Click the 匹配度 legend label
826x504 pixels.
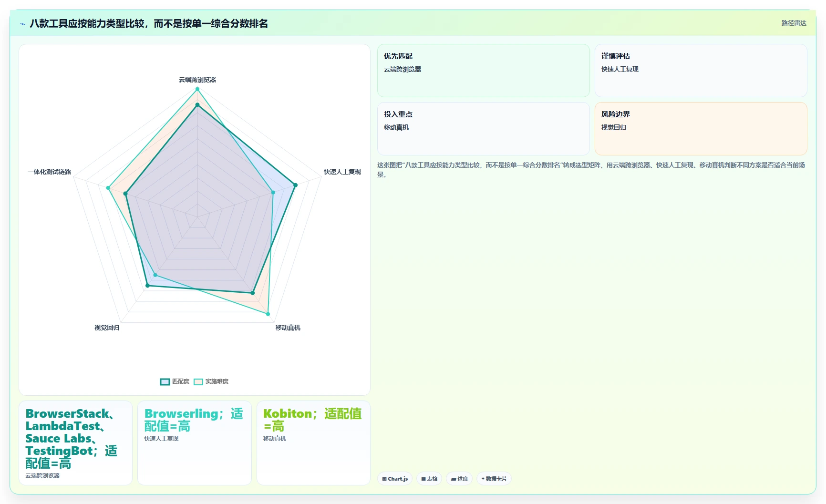[x=181, y=381]
